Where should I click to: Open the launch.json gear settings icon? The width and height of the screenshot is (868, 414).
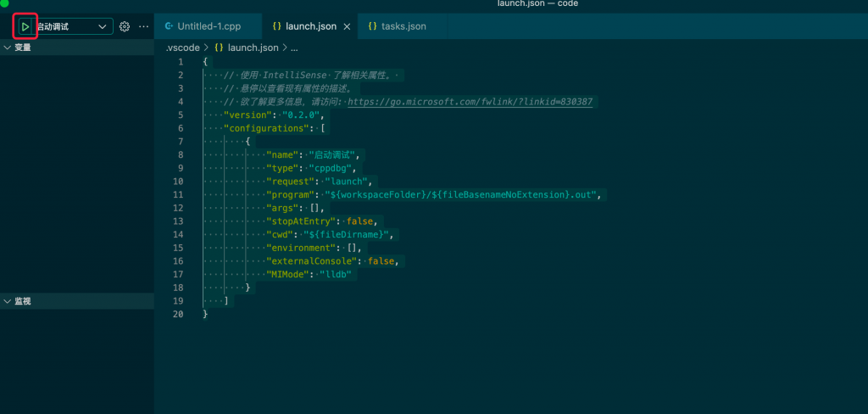[125, 27]
